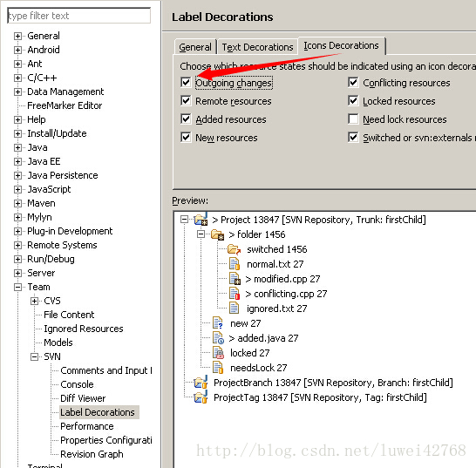Click the 'locked 27' file icon
The height and width of the screenshot is (468, 476).
pos(218,353)
